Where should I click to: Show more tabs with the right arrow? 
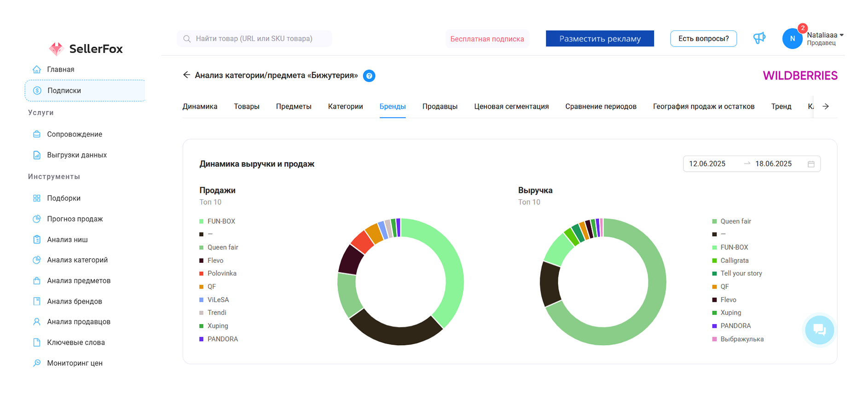coord(826,106)
